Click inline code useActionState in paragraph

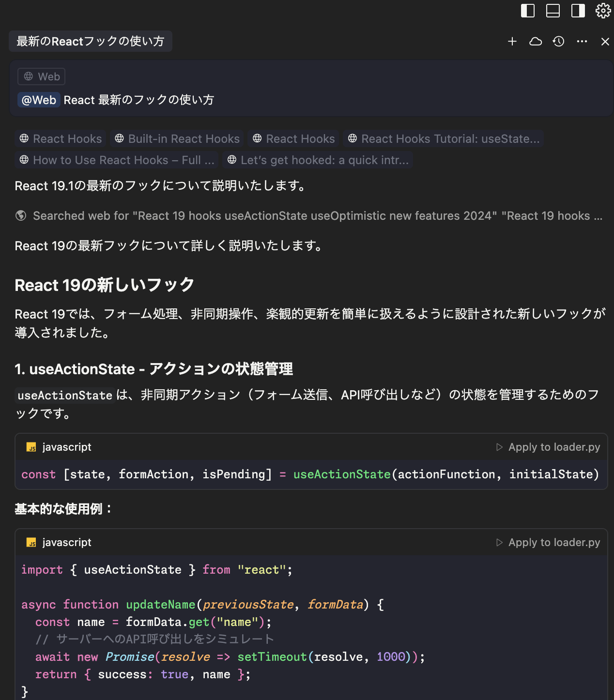coord(65,396)
